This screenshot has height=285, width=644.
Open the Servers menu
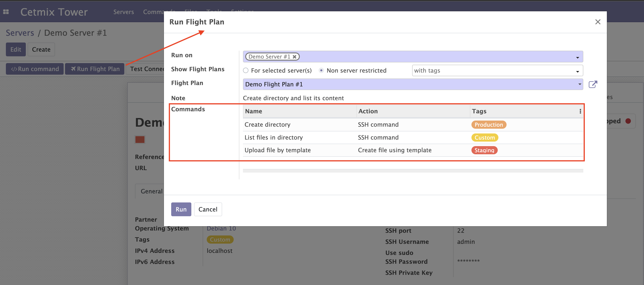(123, 12)
